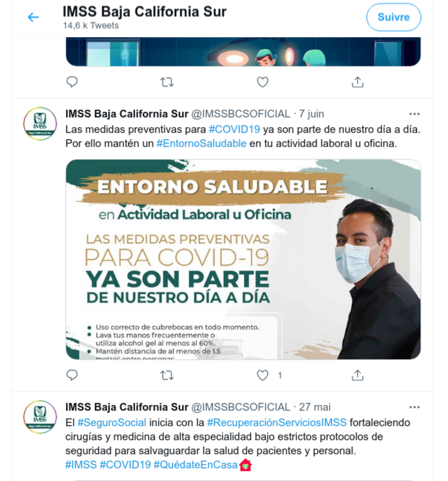Open the #EntornoSaludable hashtag link
Viewport: 448px width, 481px height.
tap(201, 144)
